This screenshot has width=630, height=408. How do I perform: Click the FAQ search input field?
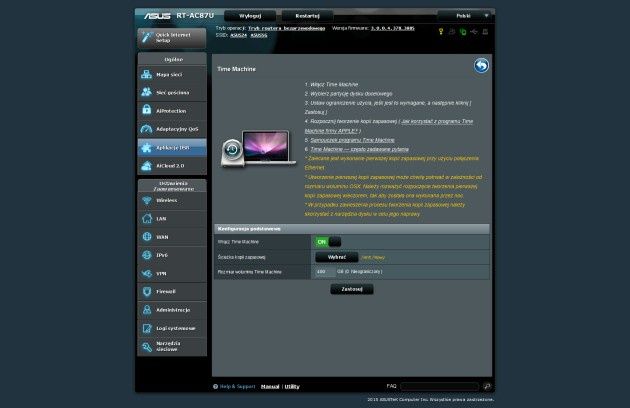[x=439, y=386]
